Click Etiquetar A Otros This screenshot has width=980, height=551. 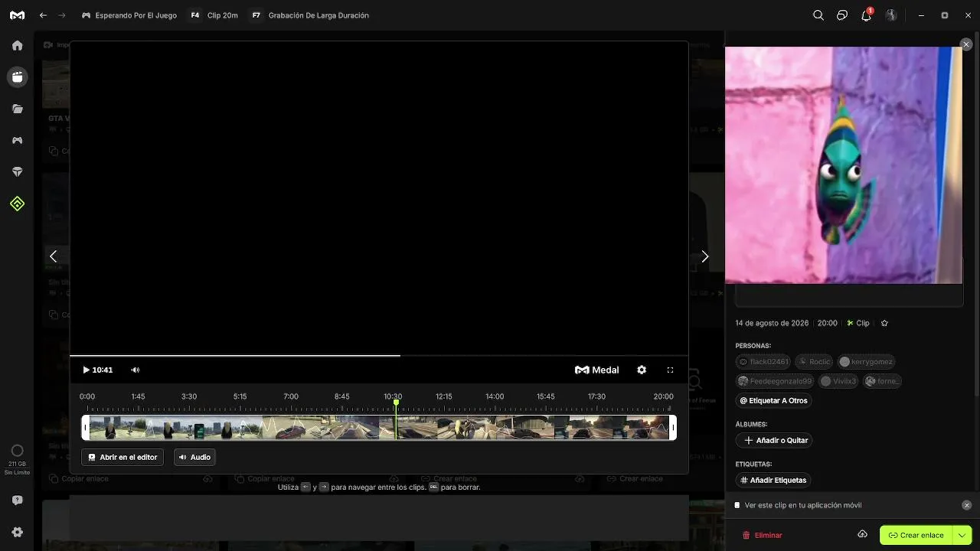tap(774, 400)
